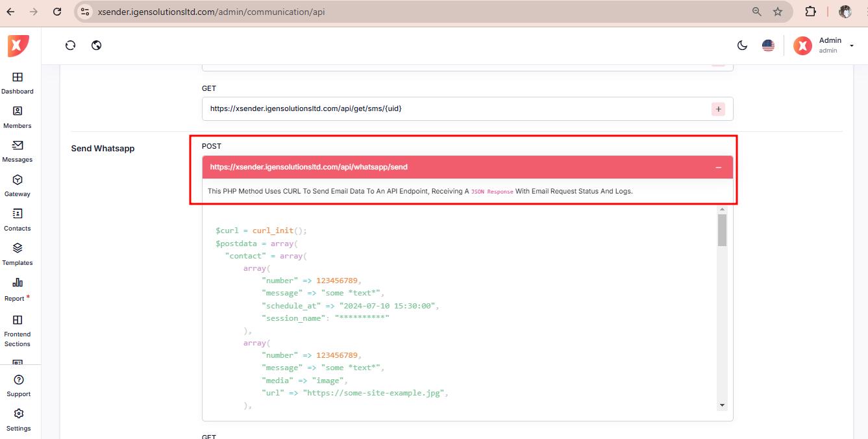This screenshot has height=439, width=868.
Task: Click the globe icon in header
Action: coord(97,45)
